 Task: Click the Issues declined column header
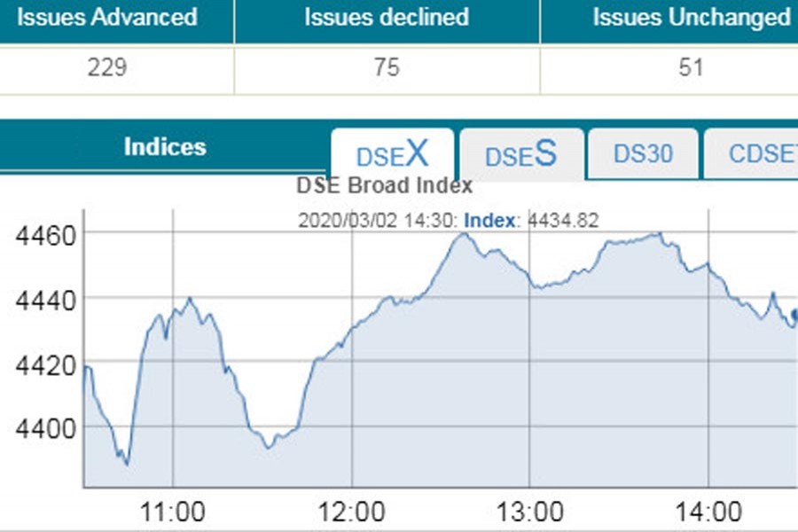click(x=387, y=18)
